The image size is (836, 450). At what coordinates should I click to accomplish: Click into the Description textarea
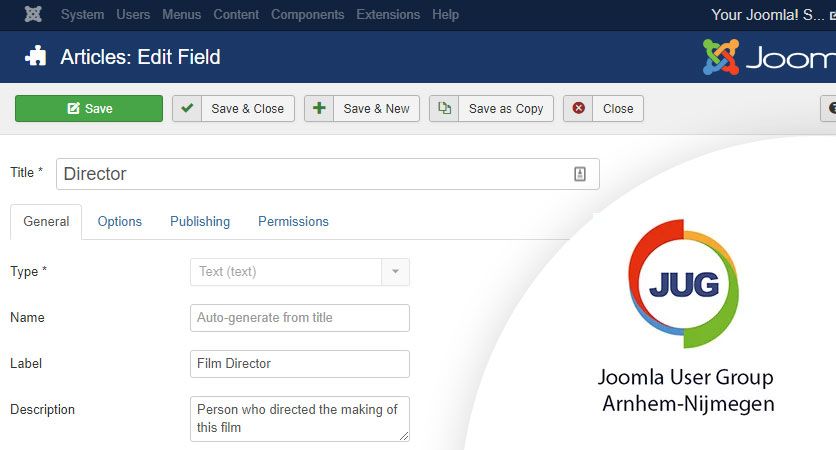point(300,419)
